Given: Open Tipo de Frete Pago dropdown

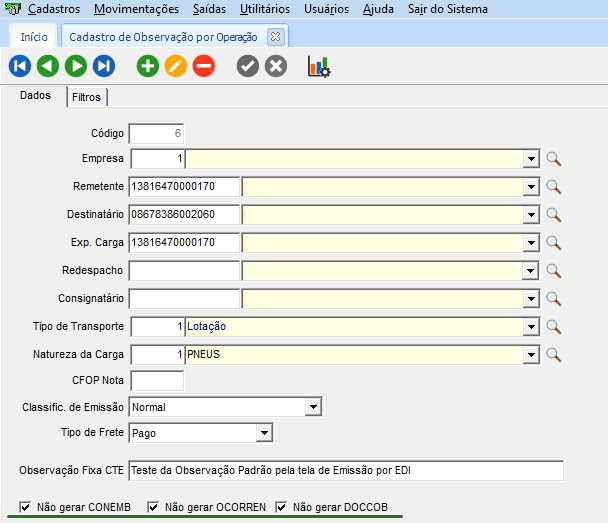Looking at the screenshot, I should (264, 433).
